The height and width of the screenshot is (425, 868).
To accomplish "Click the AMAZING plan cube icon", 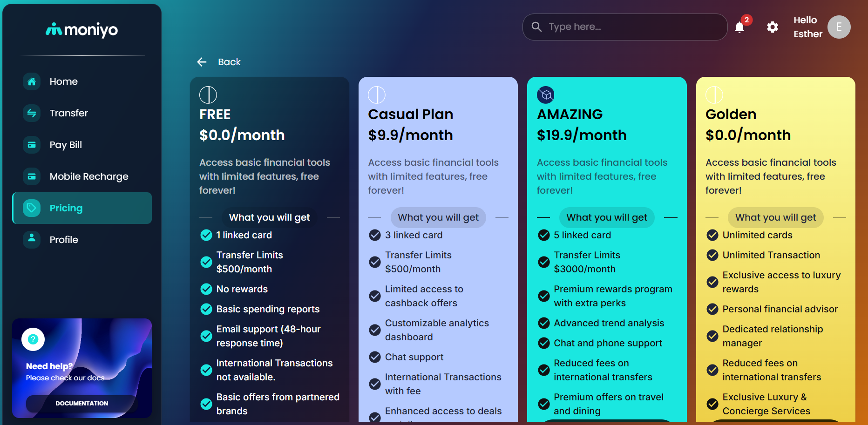I will click(546, 95).
